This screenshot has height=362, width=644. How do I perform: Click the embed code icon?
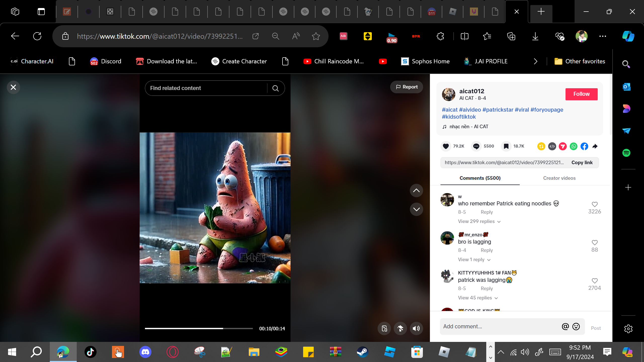click(552, 146)
